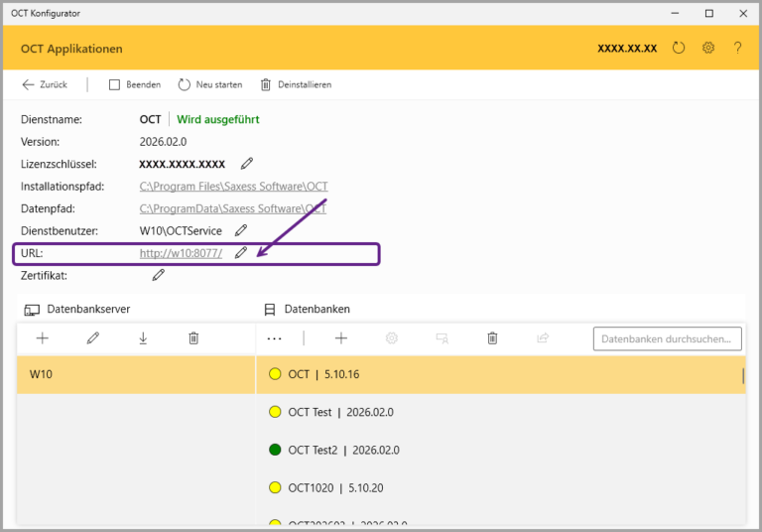This screenshot has height=532, width=762.
Task: Edit the Zertifikat pencil icon
Action: coord(159,275)
